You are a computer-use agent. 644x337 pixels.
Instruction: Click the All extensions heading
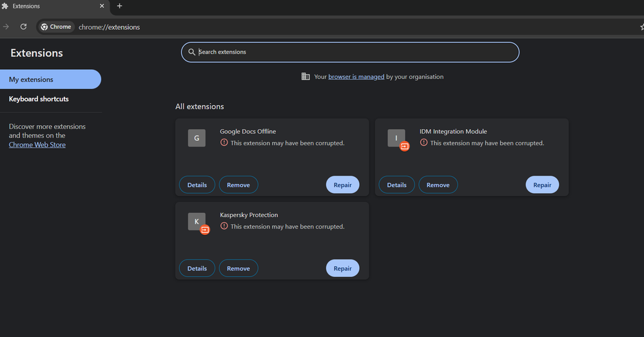tap(200, 106)
